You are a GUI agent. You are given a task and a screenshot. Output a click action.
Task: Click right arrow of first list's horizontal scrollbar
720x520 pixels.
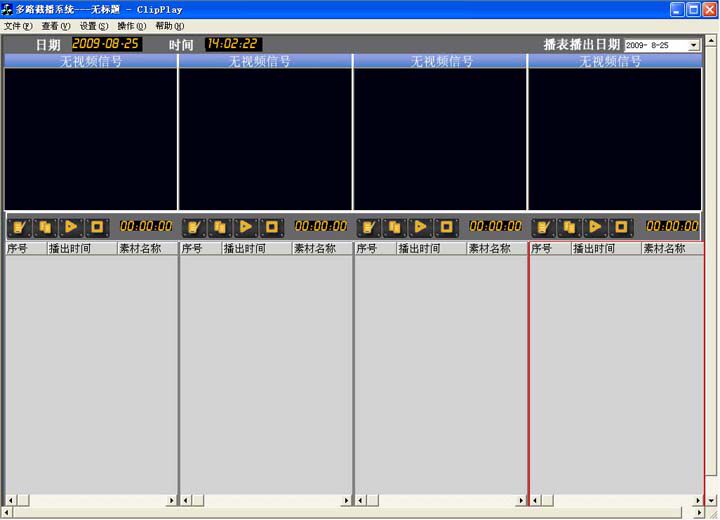point(172,500)
